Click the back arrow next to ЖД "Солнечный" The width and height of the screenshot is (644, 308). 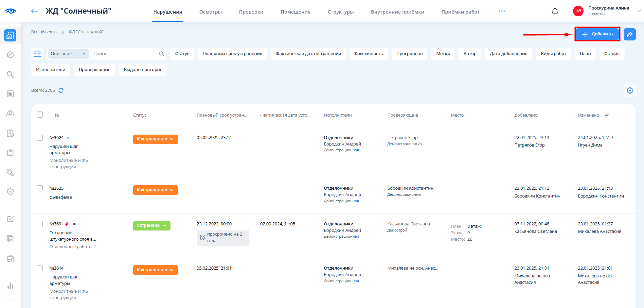[x=34, y=11]
